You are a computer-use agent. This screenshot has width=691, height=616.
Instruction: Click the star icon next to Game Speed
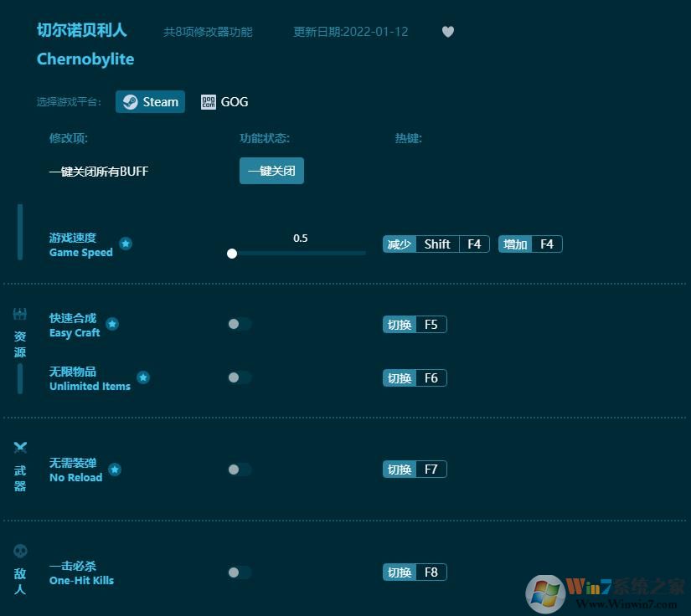tap(125, 244)
